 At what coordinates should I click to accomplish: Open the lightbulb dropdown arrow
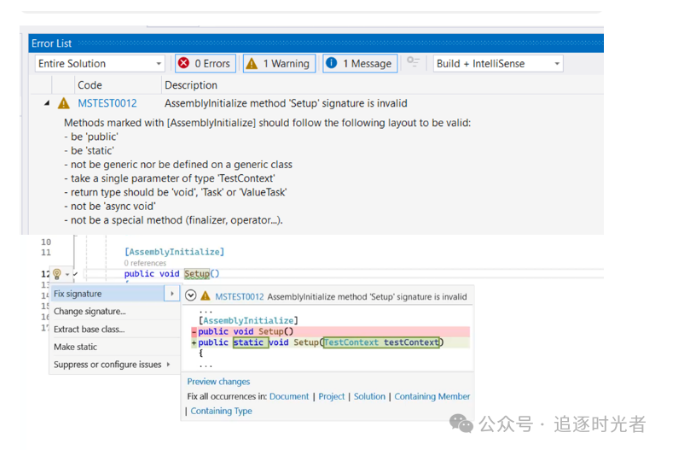[x=67, y=275]
